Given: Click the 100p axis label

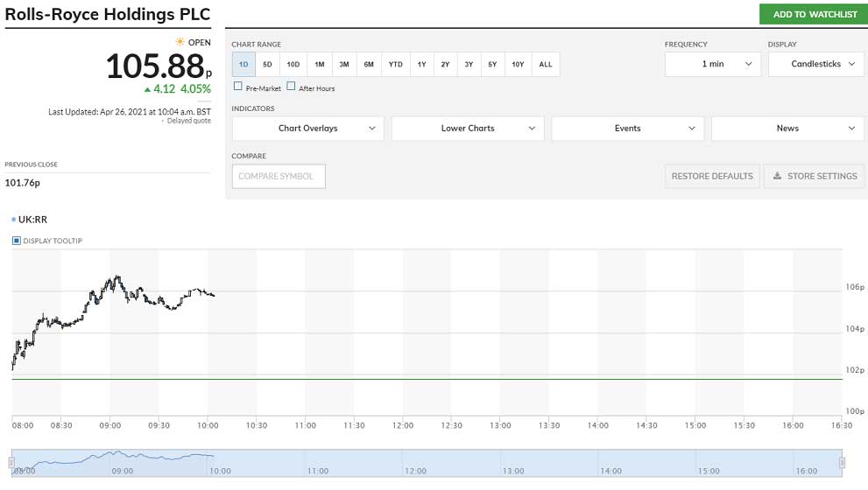Looking at the screenshot, I should pos(855,411).
